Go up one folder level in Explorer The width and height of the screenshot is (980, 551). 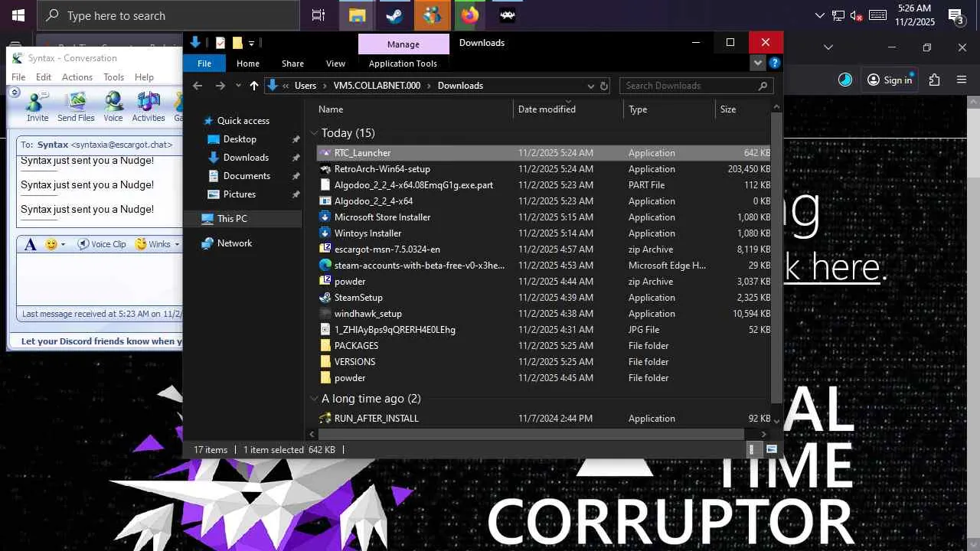pos(254,86)
